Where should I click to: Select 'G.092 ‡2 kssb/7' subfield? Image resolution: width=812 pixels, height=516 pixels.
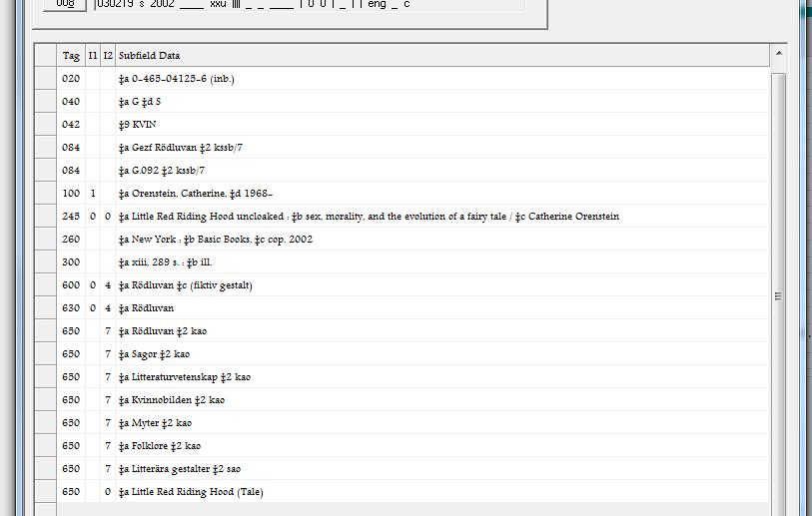162,171
